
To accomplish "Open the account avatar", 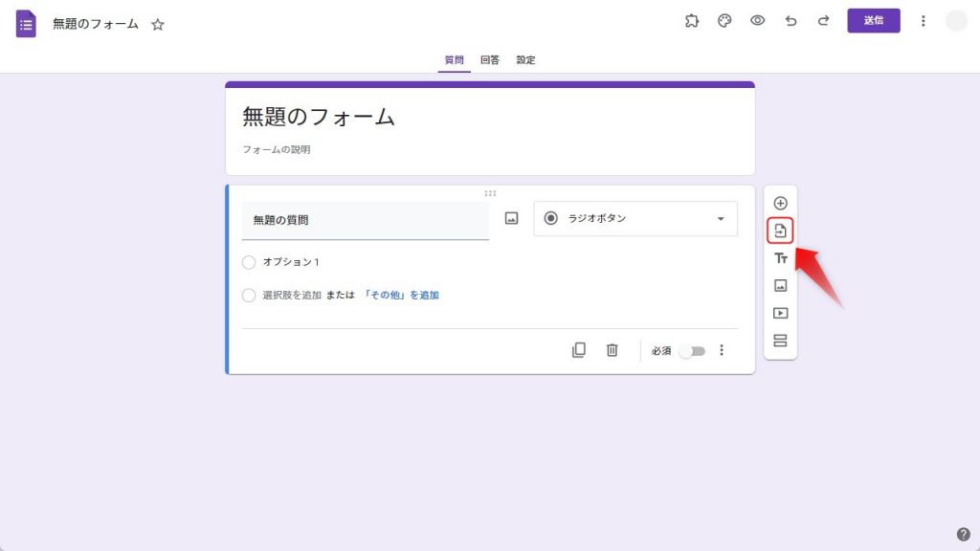I will 956,21.
